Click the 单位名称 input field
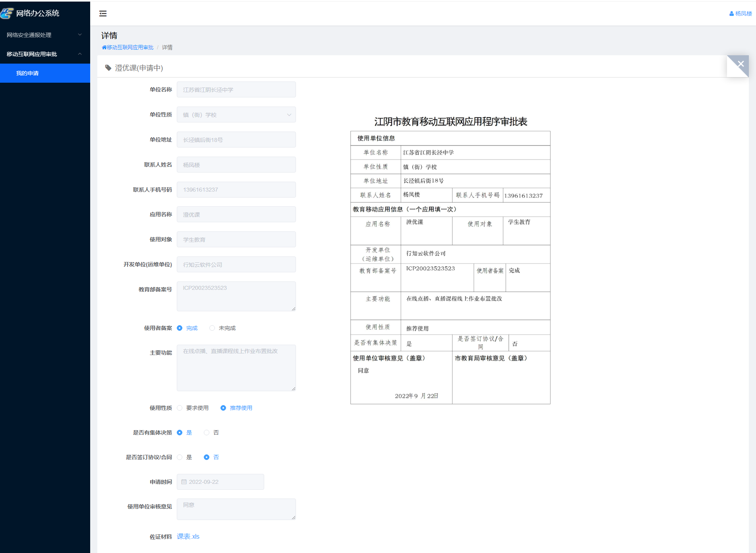 click(236, 90)
